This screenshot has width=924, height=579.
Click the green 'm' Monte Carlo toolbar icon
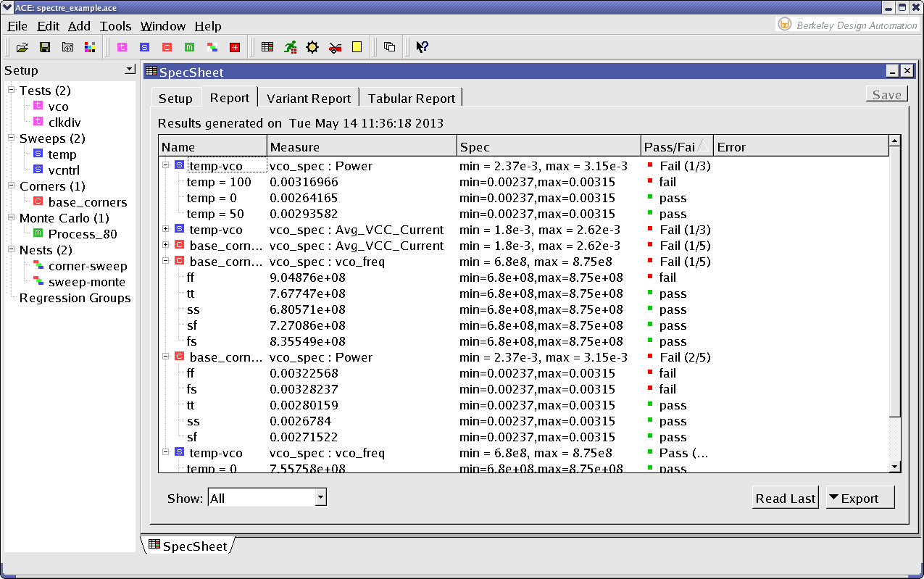tap(189, 47)
